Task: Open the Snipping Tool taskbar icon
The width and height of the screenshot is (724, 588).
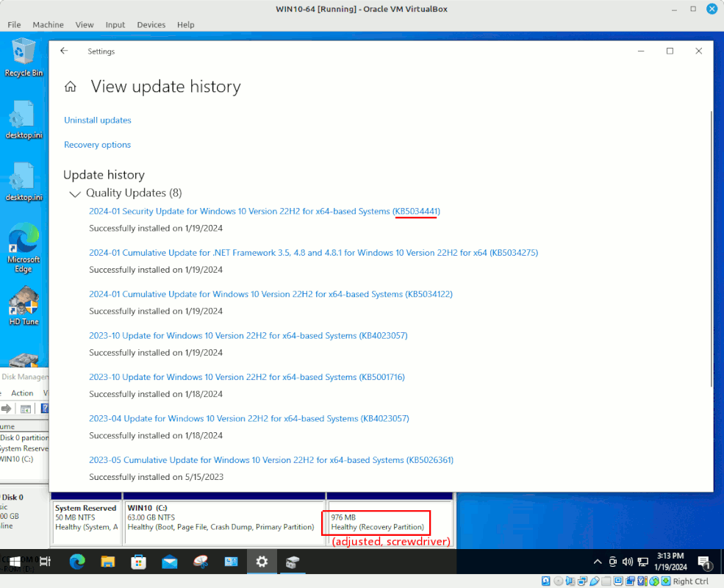Action: coord(201,562)
